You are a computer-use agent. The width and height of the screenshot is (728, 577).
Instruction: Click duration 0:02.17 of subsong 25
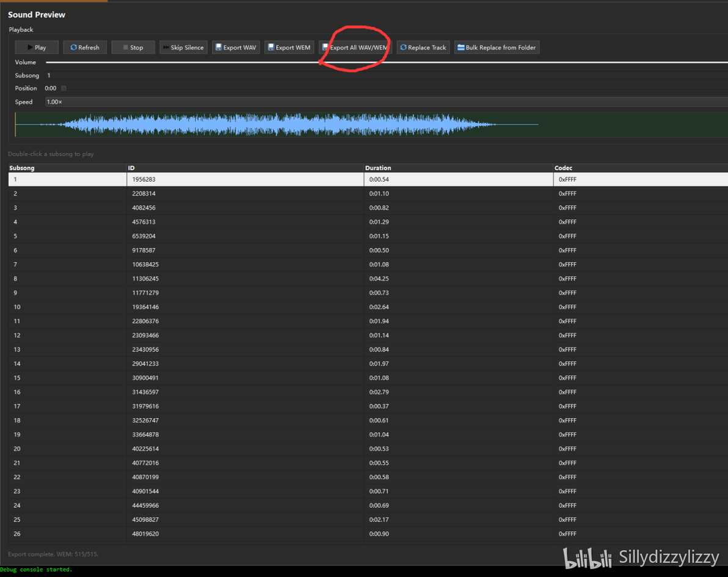coord(379,520)
